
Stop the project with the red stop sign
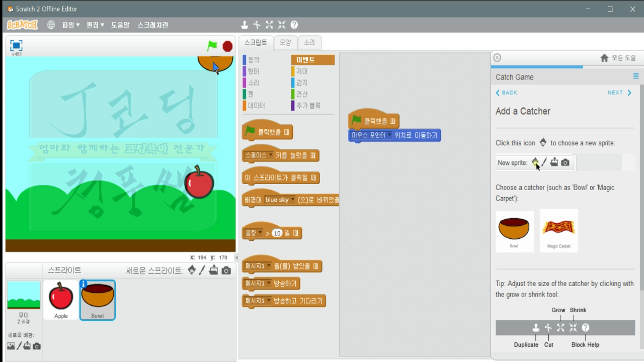coord(227,46)
